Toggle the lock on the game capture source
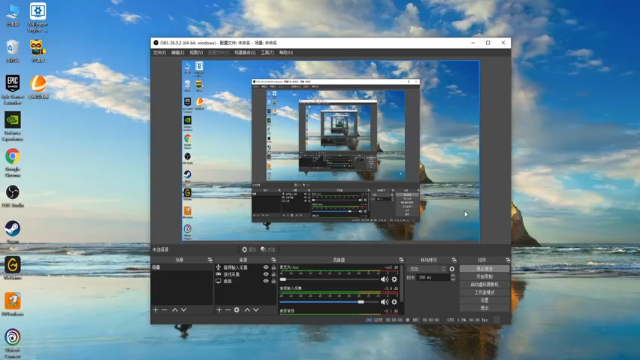The height and width of the screenshot is (360, 640). pos(273,274)
